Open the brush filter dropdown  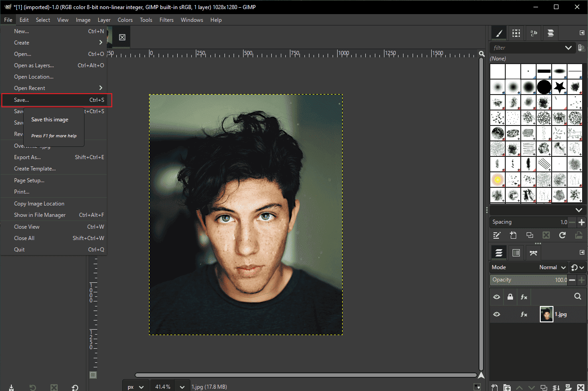568,47
